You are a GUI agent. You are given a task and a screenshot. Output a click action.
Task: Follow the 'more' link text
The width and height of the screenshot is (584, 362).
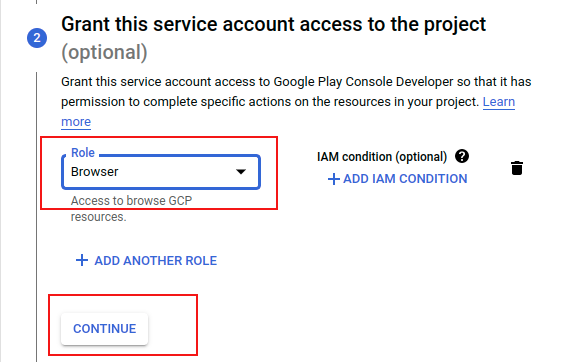(x=76, y=122)
